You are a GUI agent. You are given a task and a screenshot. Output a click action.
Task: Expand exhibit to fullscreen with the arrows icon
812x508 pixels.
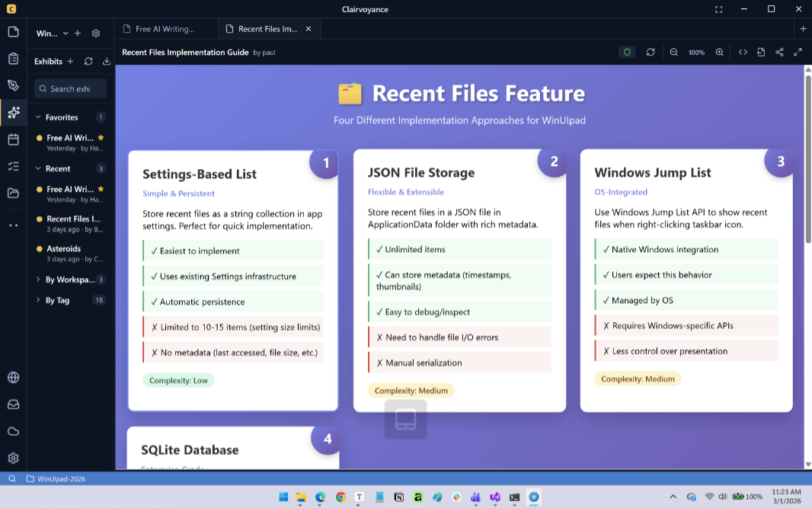pos(798,53)
